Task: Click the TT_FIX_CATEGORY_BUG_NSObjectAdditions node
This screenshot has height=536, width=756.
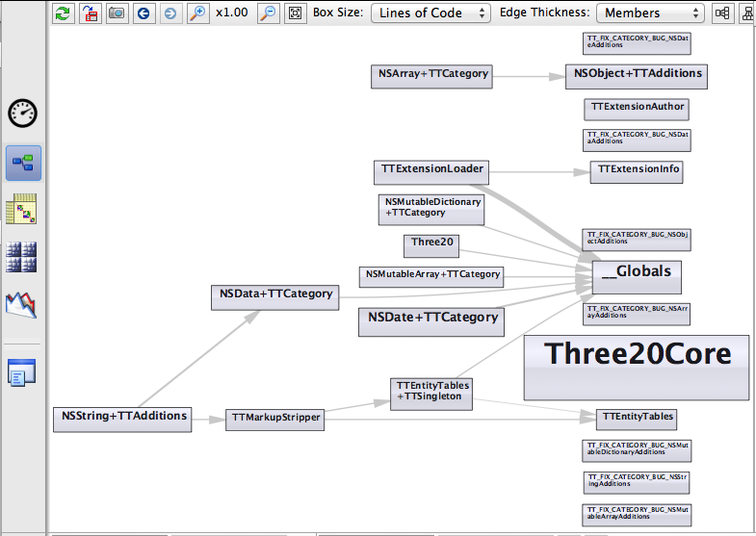Action: point(637,240)
